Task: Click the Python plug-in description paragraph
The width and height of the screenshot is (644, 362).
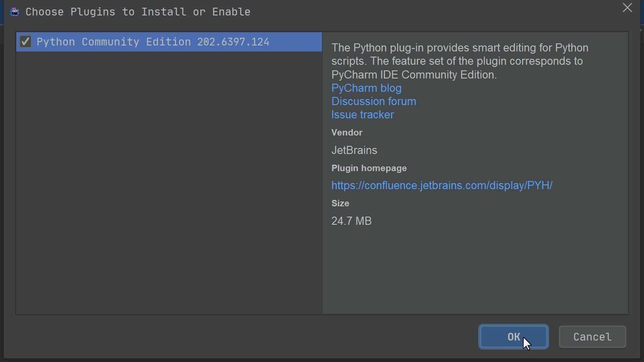Action: coord(459,61)
